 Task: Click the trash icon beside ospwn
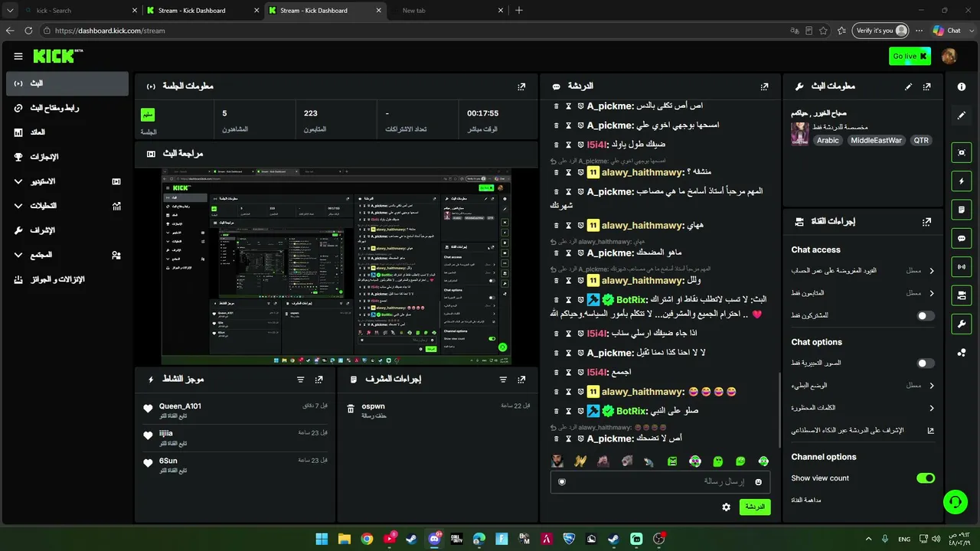[351, 409]
